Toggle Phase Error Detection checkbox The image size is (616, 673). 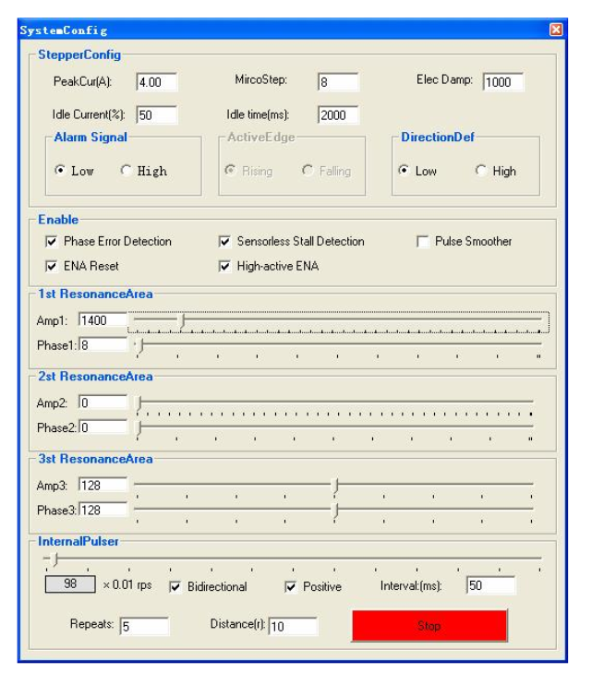pos(52,242)
